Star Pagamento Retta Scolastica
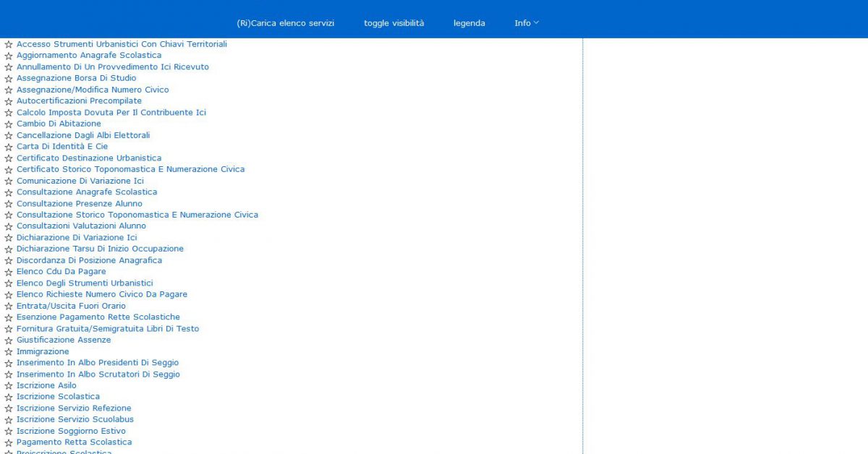Image resolution: width=868 pixels, height=454 pixels. pyautogui.click(x=9, y=442)
